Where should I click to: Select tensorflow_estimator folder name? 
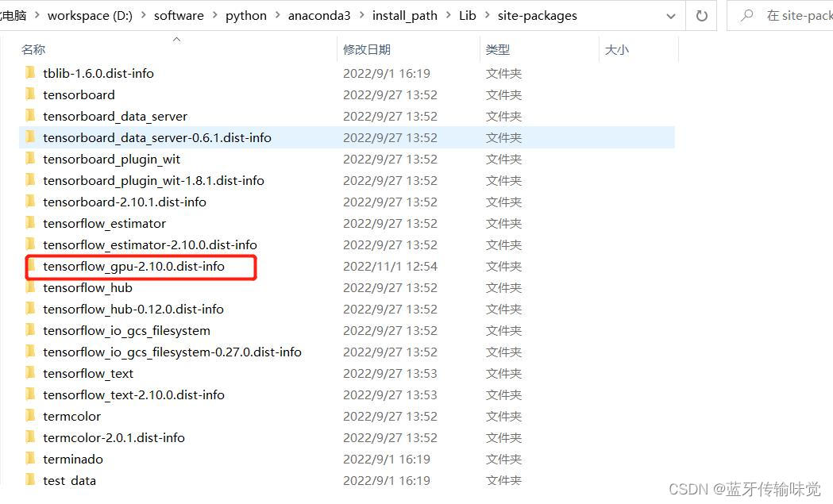coord(104,224)
